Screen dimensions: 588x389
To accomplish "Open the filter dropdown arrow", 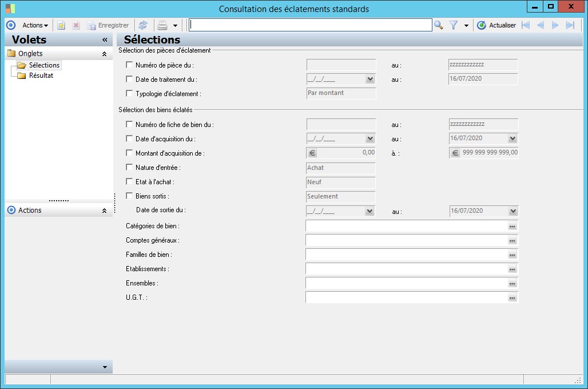I will pyautogui.click(x=466, y=26).
